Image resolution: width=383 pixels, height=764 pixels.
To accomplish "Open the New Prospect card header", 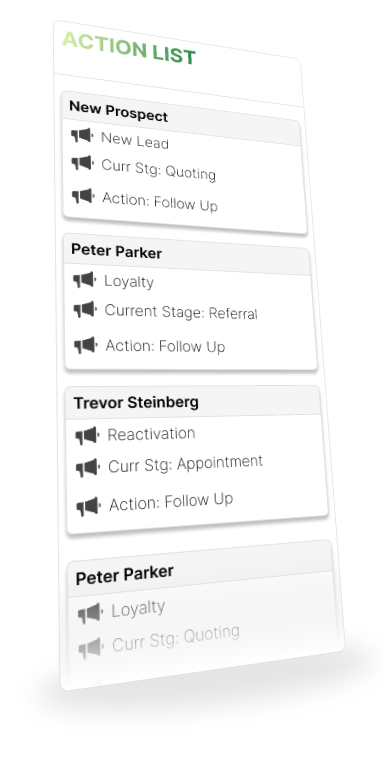I will pos(181,118).
